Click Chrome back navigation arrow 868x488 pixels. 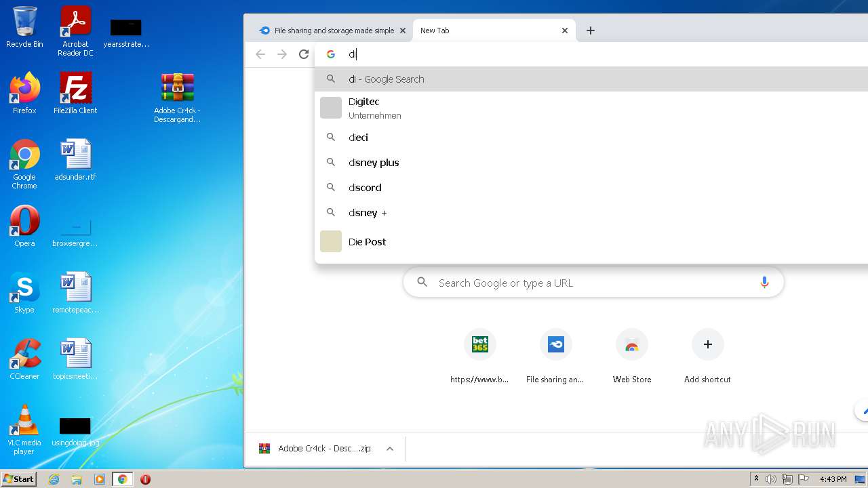[260, 54]
